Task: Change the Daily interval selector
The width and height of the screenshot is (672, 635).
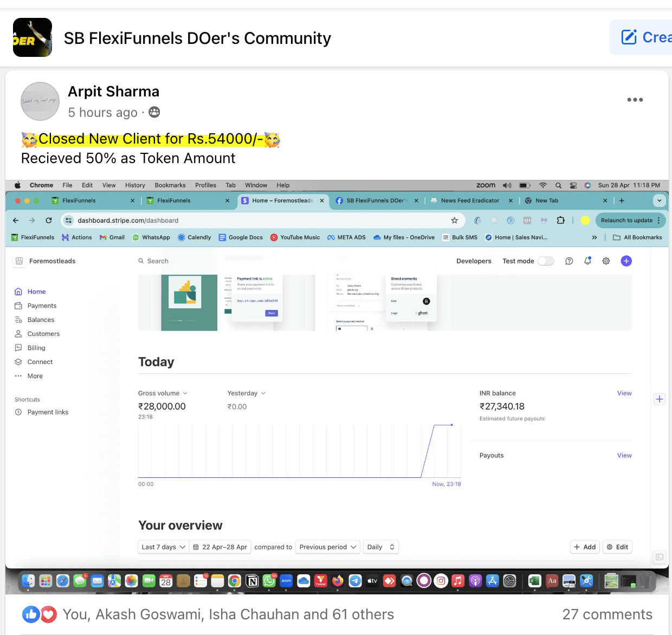Action: pos(381,547)
